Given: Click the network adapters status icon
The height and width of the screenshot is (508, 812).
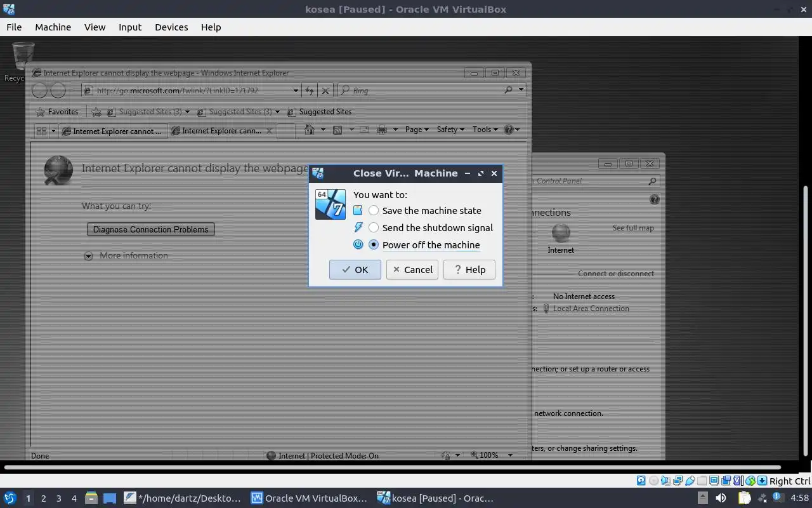Looking at the screenshot, I should point(678,481).
